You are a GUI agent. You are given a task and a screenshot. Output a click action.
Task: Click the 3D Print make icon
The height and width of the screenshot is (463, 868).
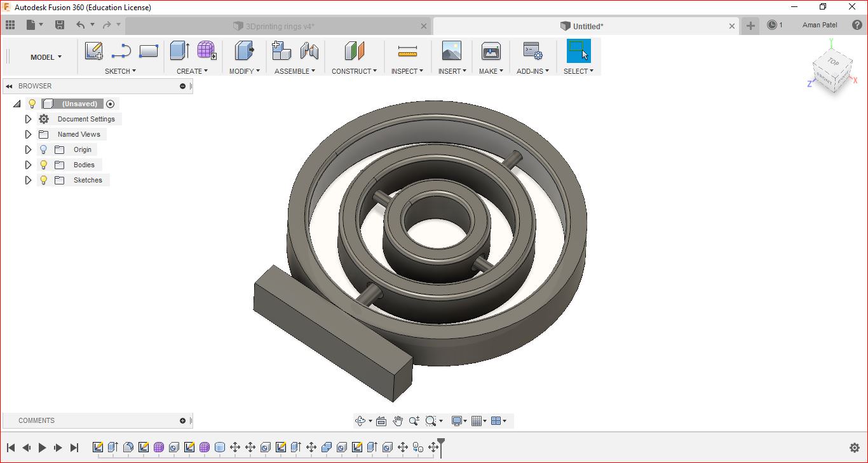[x=491, y=51]
